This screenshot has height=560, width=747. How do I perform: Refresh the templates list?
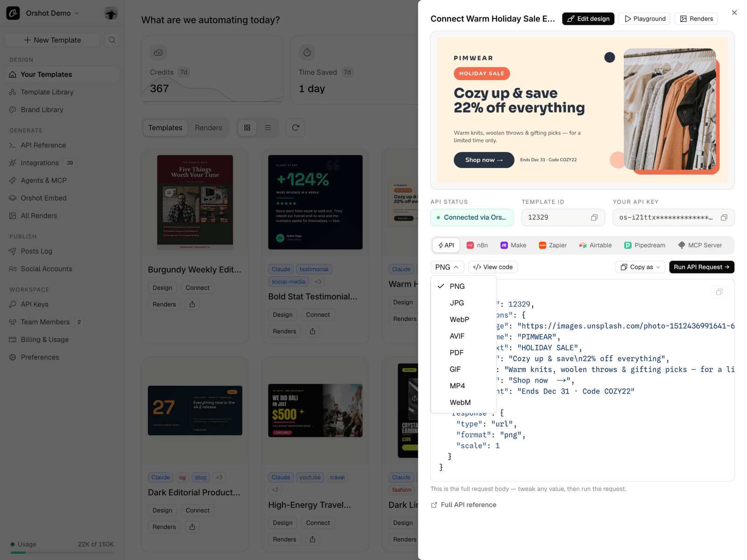point(296,128)
